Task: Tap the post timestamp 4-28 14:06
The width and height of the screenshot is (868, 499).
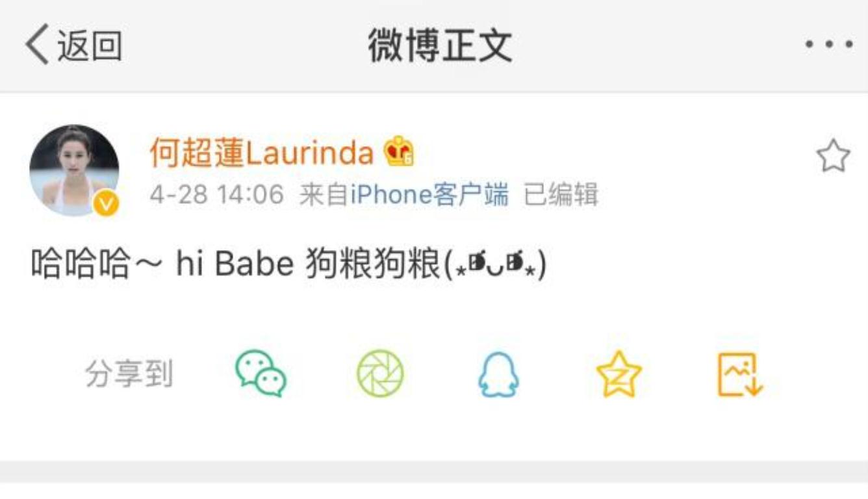Action: tap(217, 195)
